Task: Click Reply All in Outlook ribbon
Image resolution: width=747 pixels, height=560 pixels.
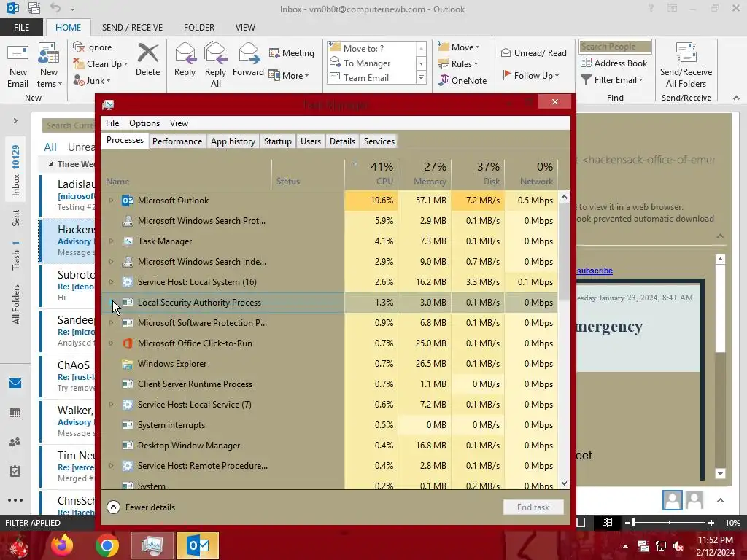Action: (x=215, y=66)
